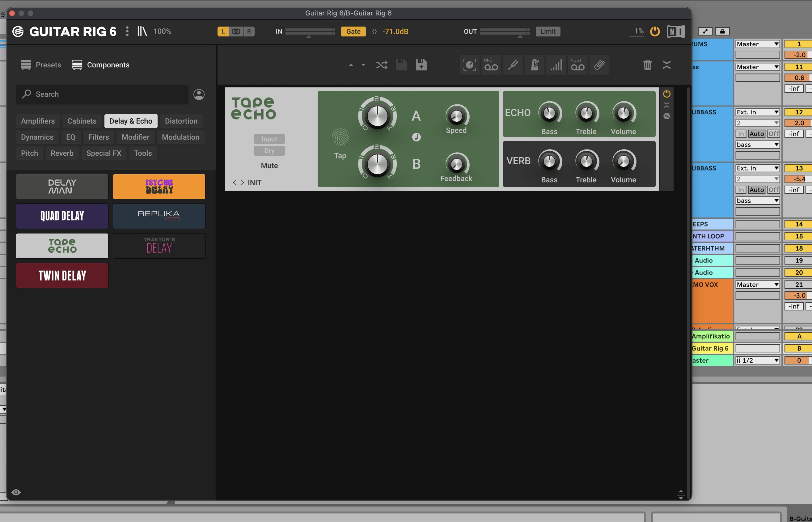Click the Save As New preset icon
The height and width of the screenshot is (522, 812).
click(421, 65)
